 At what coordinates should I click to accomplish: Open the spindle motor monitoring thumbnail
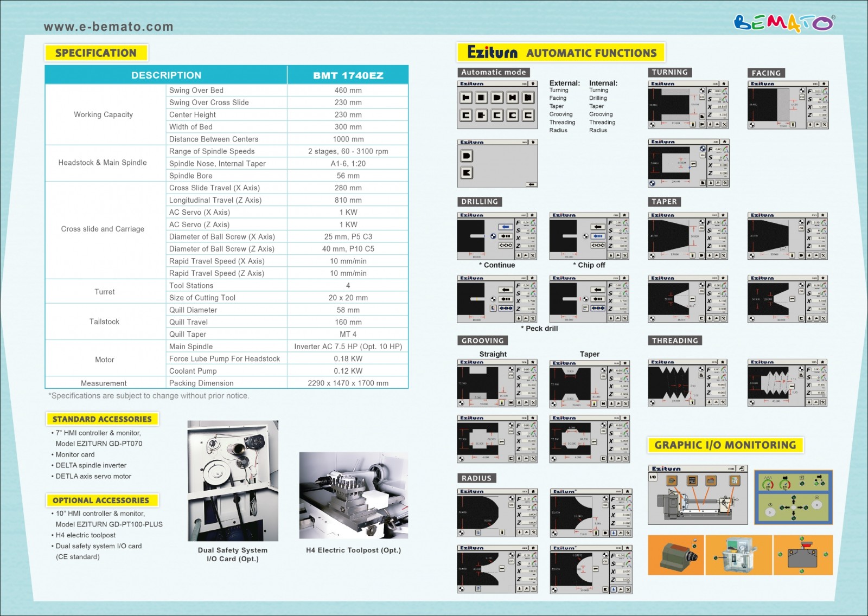(676, 555)
